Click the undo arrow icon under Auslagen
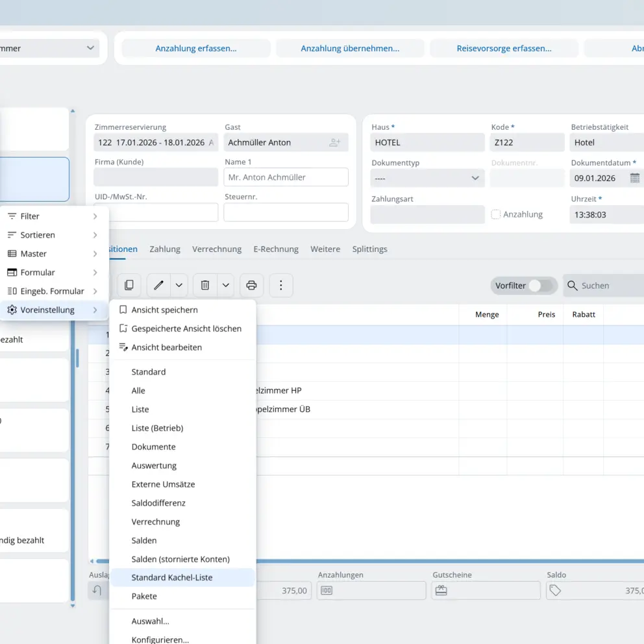The image size is (644, 644). tap(97, 590)
